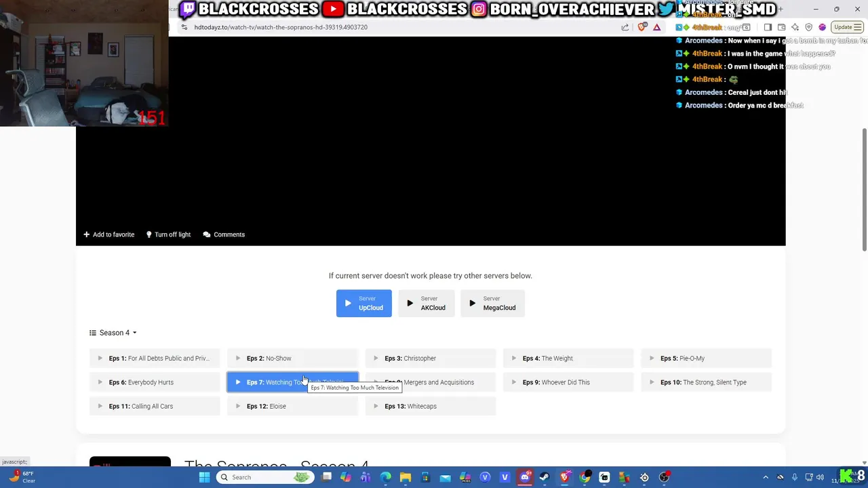Open Microsoft 365 taskbar icon

[465, 477]
